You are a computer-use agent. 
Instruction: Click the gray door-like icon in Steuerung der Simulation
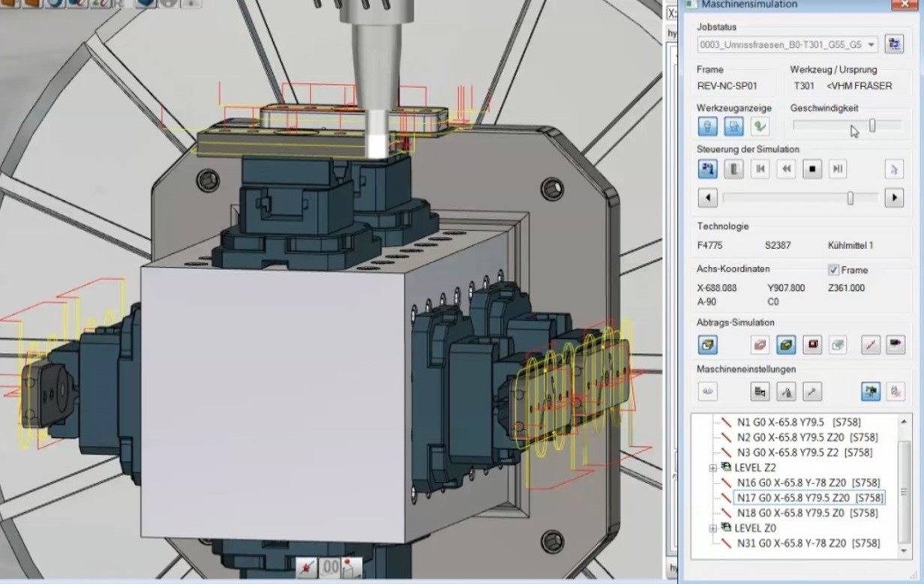pos(734,169)
